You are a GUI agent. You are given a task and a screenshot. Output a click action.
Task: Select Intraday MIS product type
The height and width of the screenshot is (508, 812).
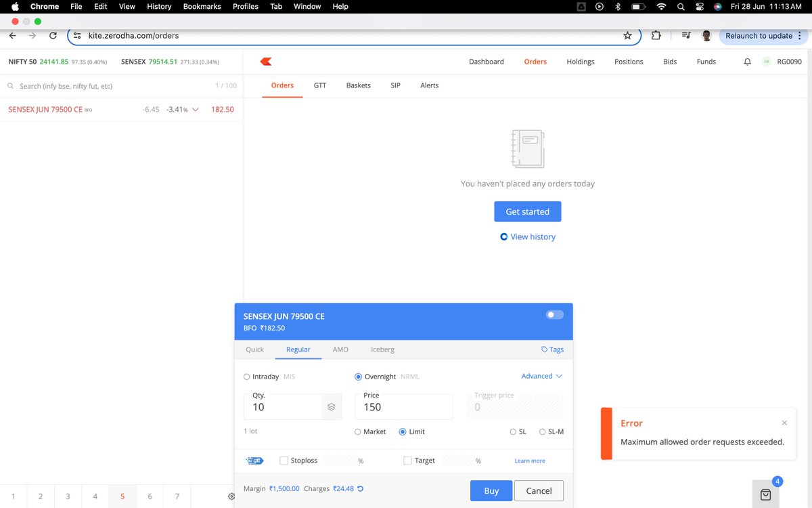pos(246,377)
